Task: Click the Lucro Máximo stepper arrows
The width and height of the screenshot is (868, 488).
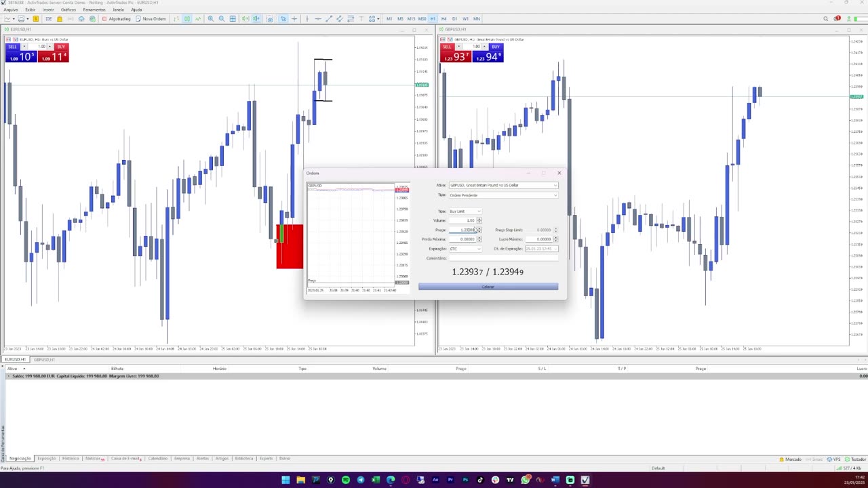Action: (555, 239)
